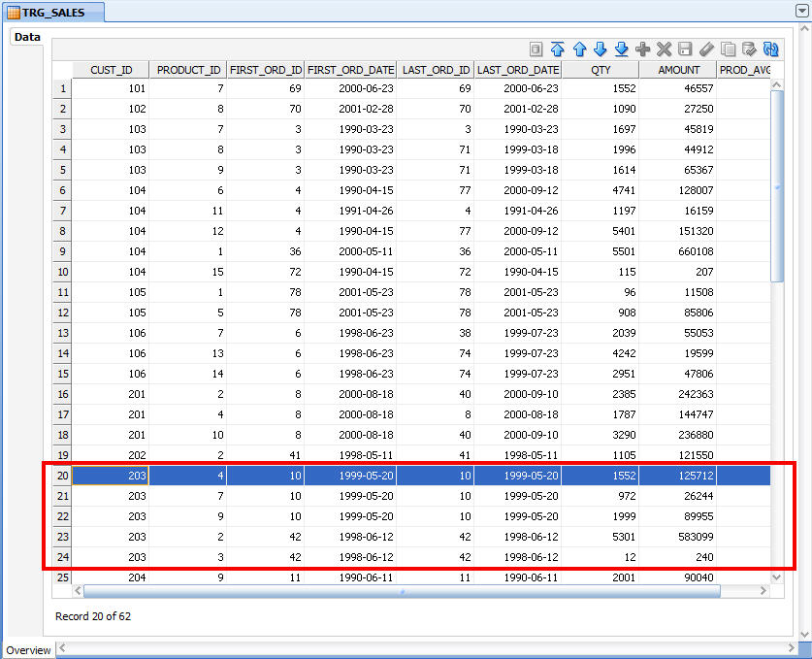Jump to the last record
The height and width of the screenshot is (659, 812).
point(622,49)
